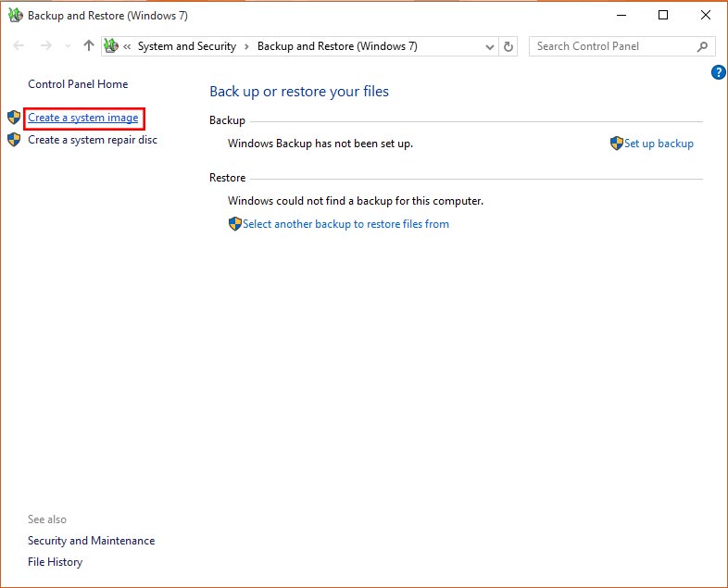Go up one level with Up arrow

89,46
